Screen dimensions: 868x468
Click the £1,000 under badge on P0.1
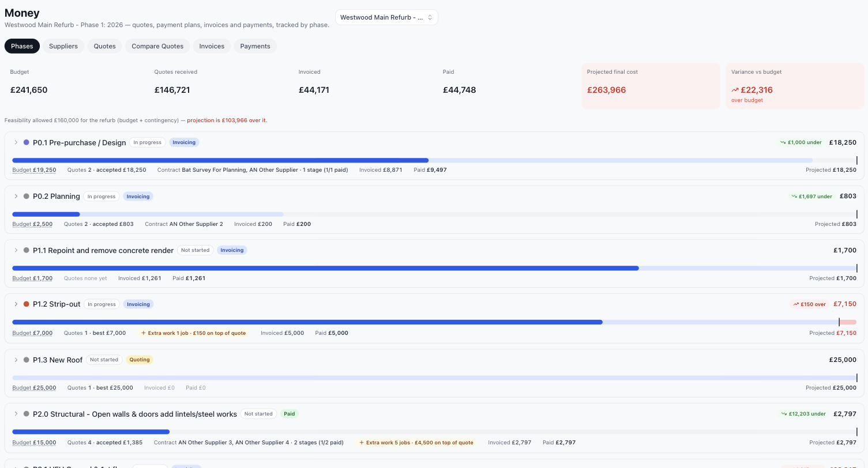[x=799, y=142]
